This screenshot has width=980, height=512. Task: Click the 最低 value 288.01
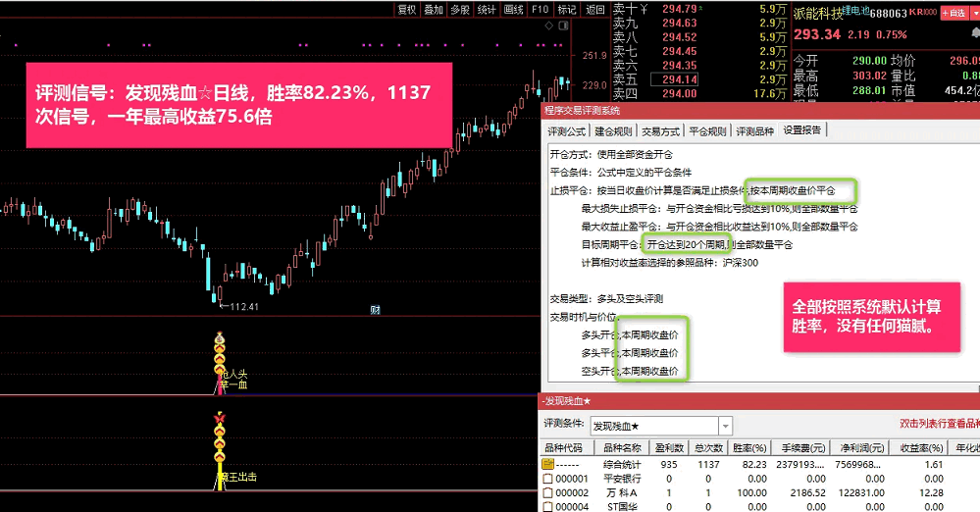tap(869, 90)
